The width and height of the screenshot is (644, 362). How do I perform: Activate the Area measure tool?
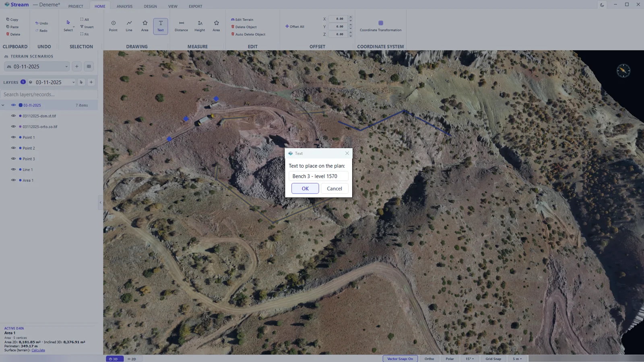[216, 26]
